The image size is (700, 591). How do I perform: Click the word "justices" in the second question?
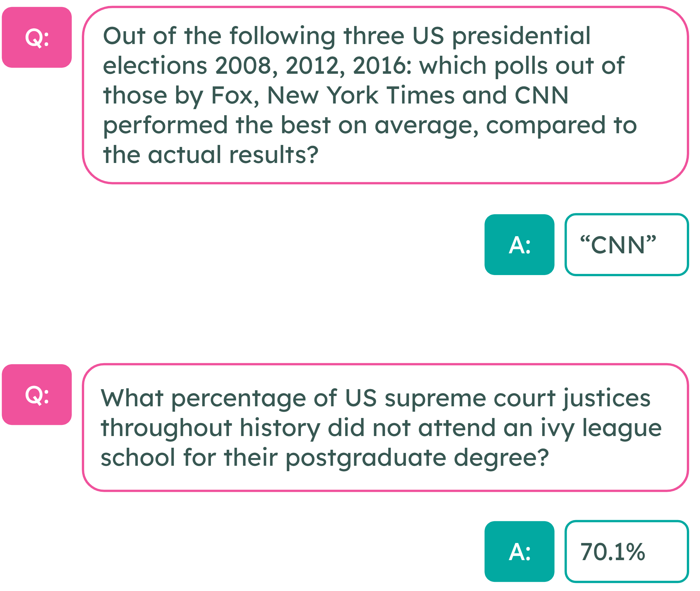(607, 398)
